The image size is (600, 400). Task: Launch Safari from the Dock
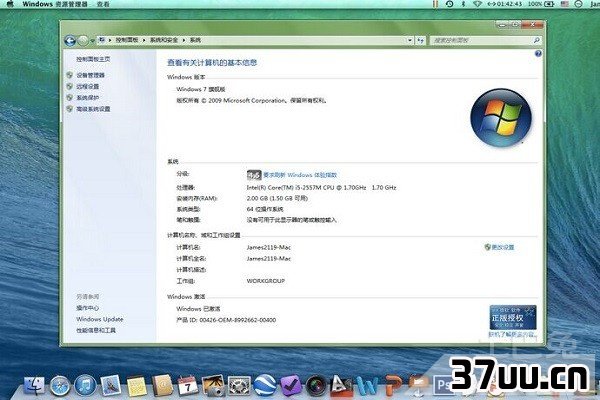coord(60,385)
